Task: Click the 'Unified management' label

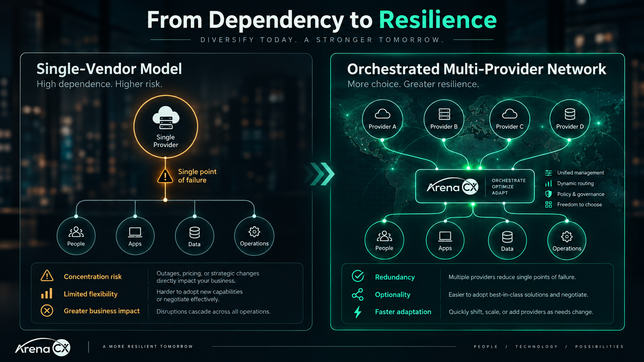Action: coord(580,173)
